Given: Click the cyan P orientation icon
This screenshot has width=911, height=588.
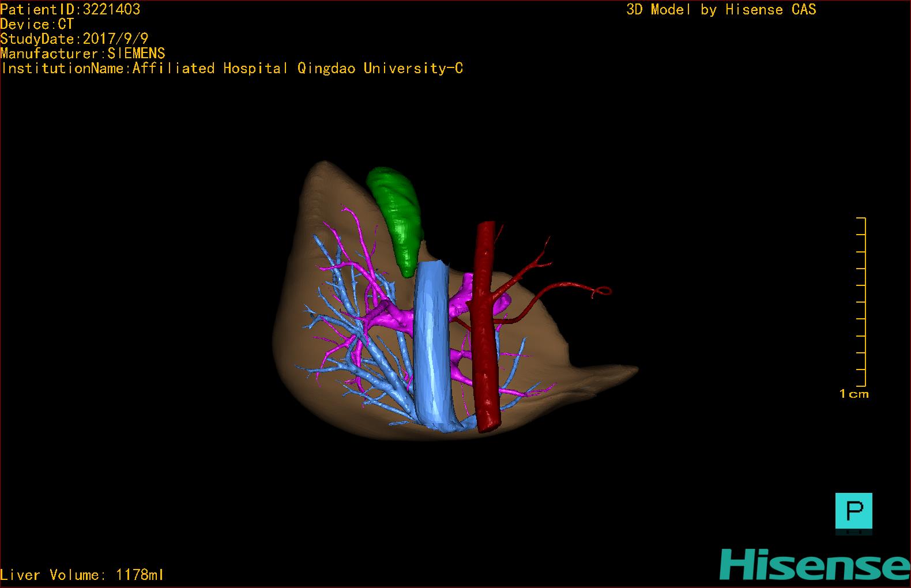Looking at the screenshot, I should (853, 510).
